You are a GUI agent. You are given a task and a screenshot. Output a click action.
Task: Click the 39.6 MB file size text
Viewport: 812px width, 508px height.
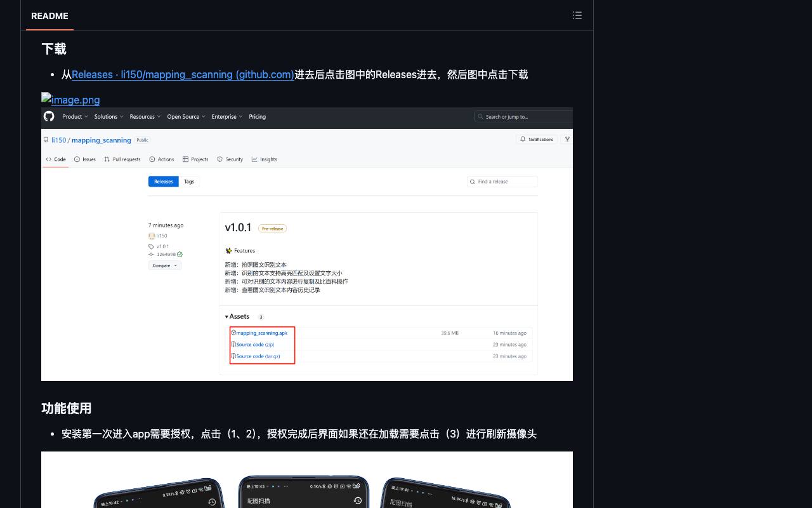click(x=450, y=333)
